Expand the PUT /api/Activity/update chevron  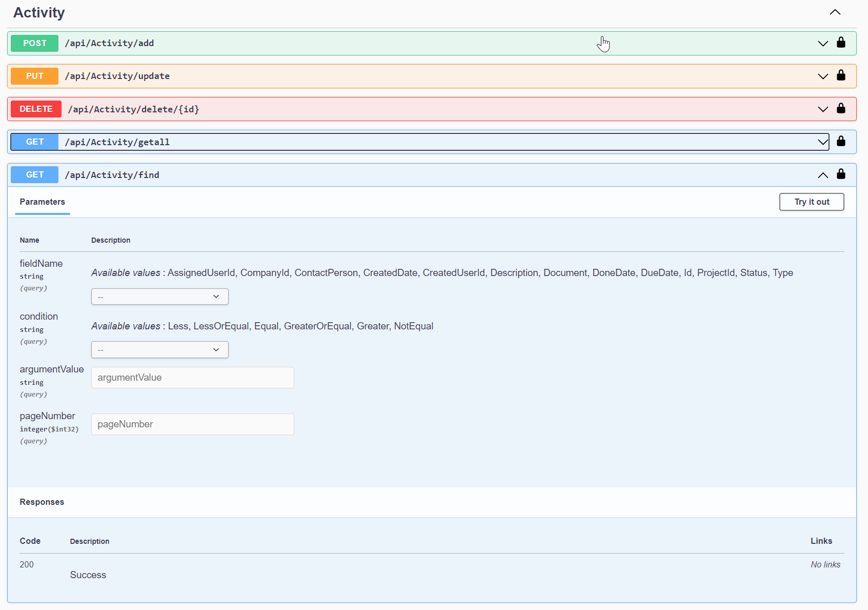click(x=822, y=76)
